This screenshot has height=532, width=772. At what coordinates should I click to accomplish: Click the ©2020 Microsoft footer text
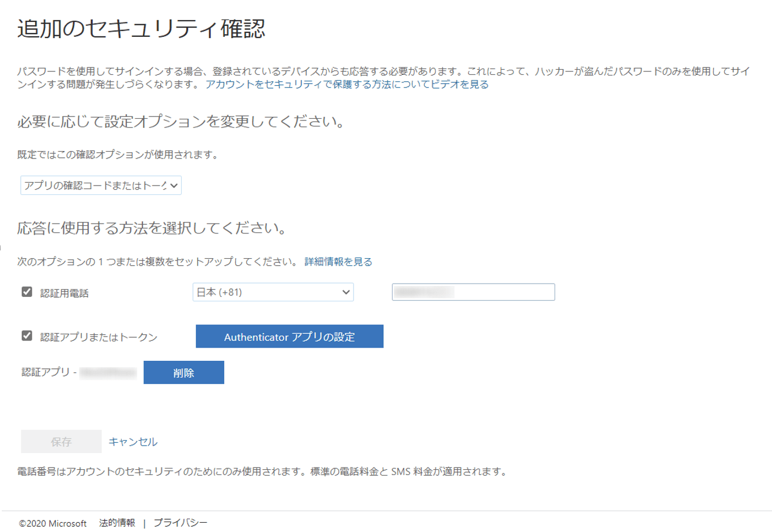tap(52, 523)
